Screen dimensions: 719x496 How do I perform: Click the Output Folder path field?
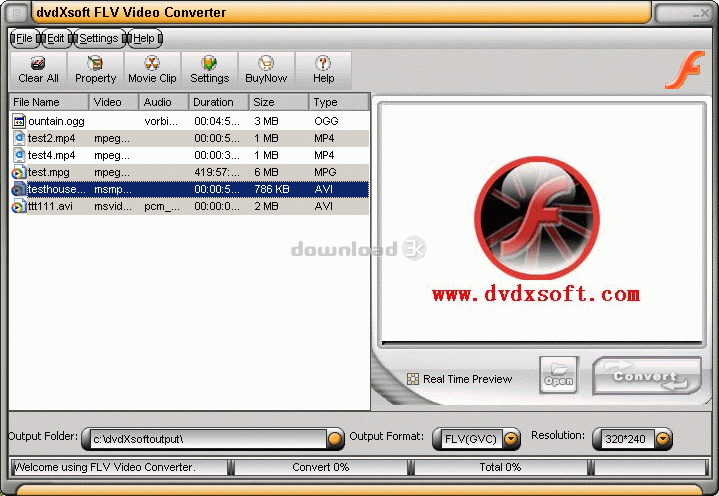[208, 439]
